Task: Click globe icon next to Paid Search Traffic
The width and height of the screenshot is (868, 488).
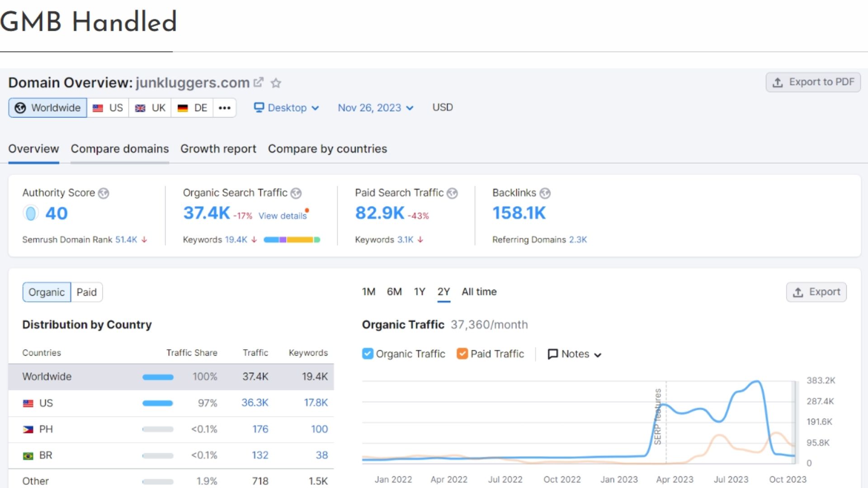Action: 452,193
